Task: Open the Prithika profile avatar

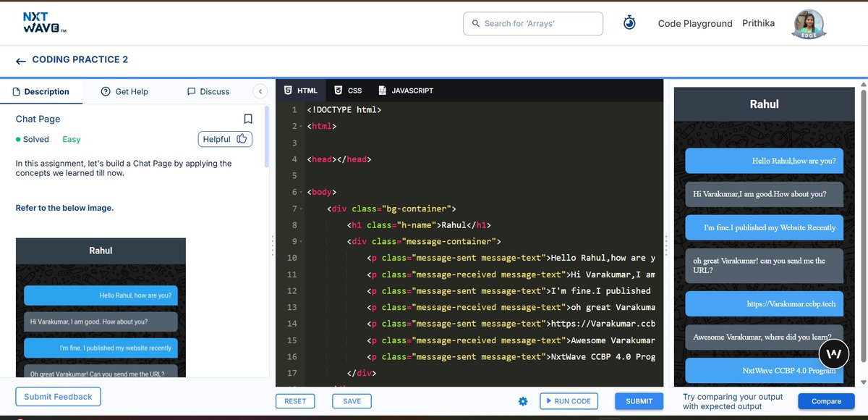Action: click(809, 24)
